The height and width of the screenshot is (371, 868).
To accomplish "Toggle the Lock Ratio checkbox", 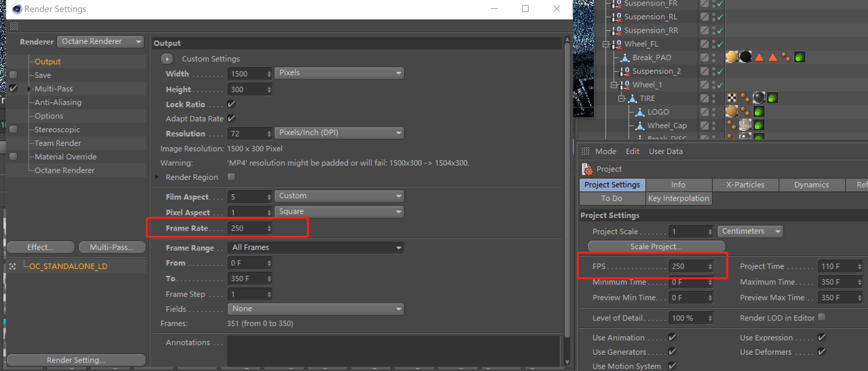I will [231, 104].
